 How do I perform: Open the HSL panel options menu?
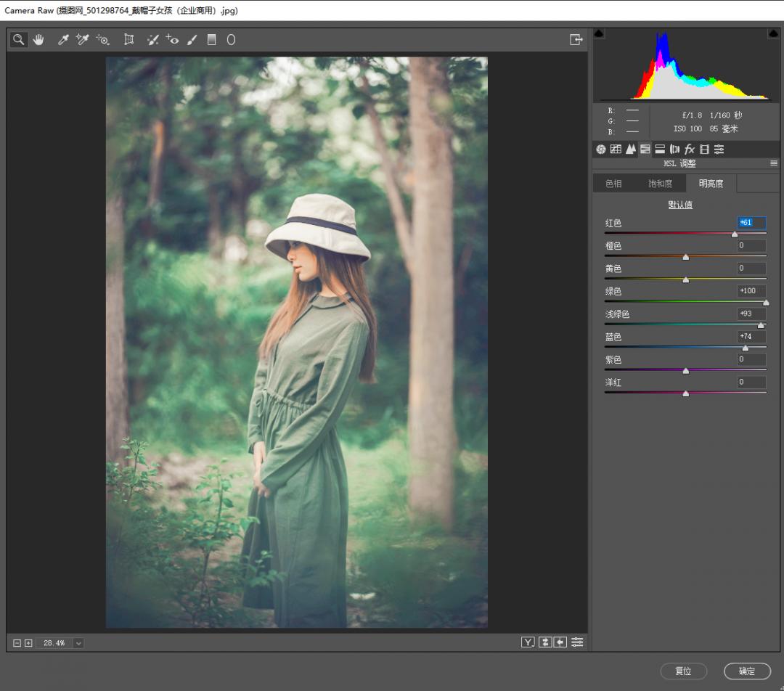click(x=774, y=164)
